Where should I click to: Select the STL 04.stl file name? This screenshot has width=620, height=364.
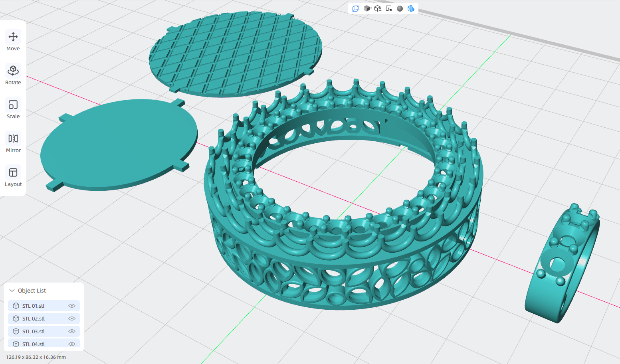[x=34, y=344]
